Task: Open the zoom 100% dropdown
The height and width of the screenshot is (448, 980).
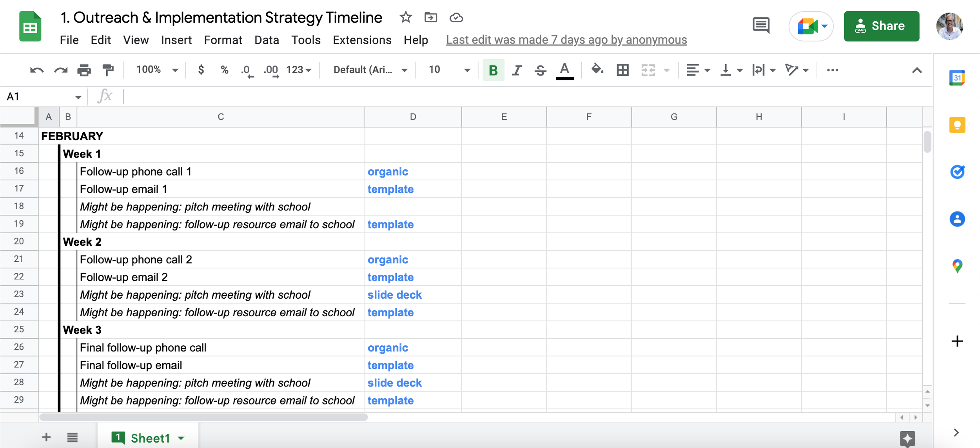Action: coord(157,70)
